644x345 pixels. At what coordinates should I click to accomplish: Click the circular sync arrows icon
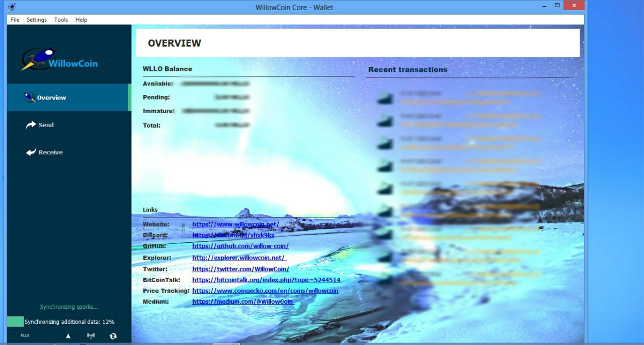(113, 336)
